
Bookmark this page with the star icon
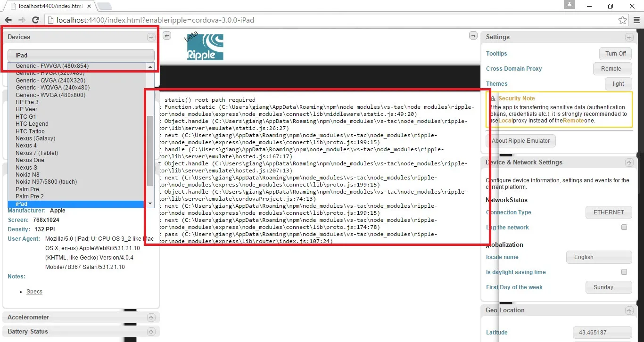click(623, 20)
